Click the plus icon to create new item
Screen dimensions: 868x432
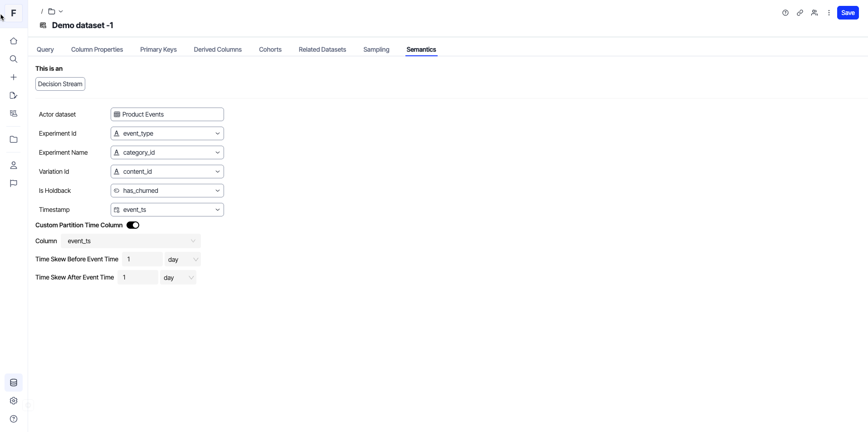(x=14, y=77)
